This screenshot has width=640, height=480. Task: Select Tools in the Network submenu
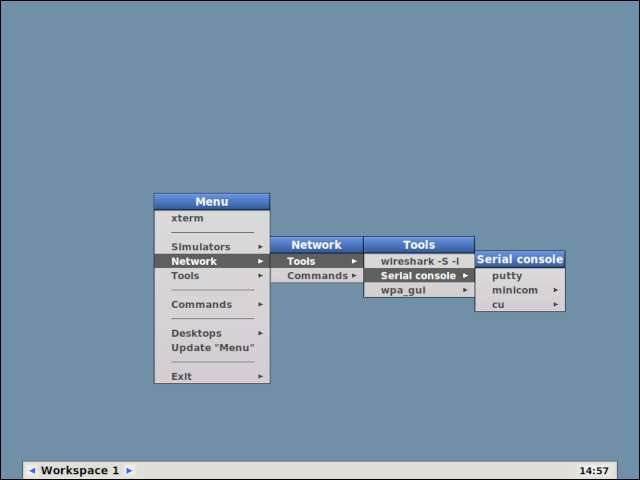coord(317,261)
